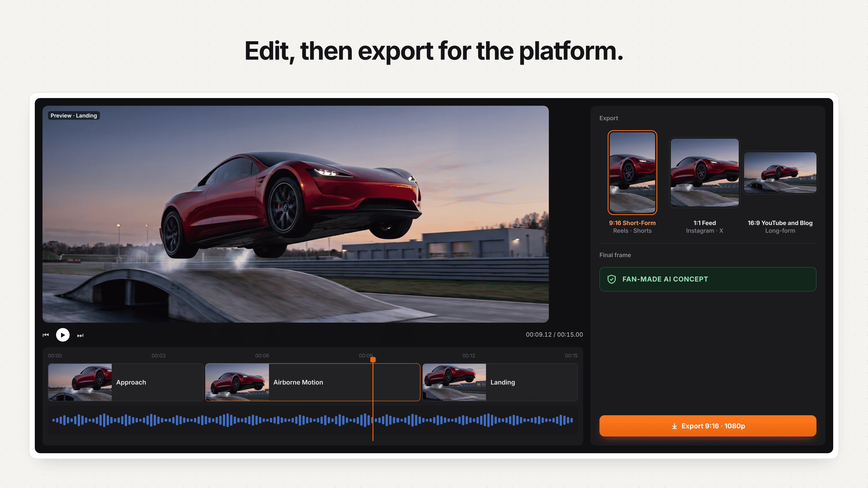Click the Instagram · X subtitle

[705, 231]
